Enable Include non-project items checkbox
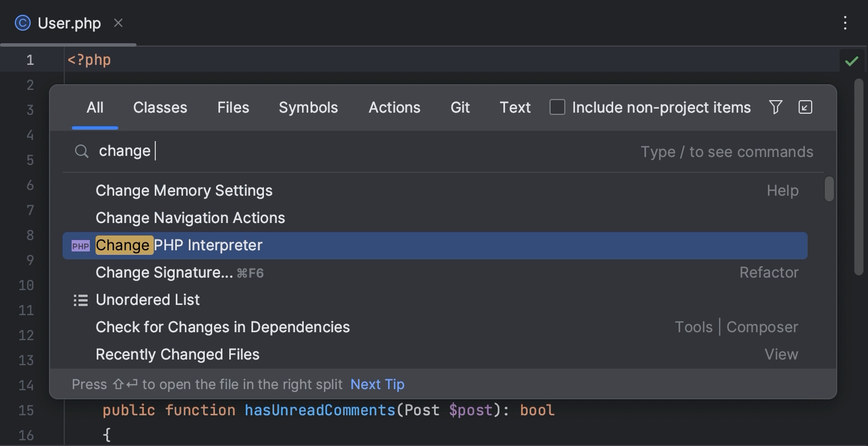Image resolution: width=868 pixels, height=446 pixels. (x=557, y=107)
